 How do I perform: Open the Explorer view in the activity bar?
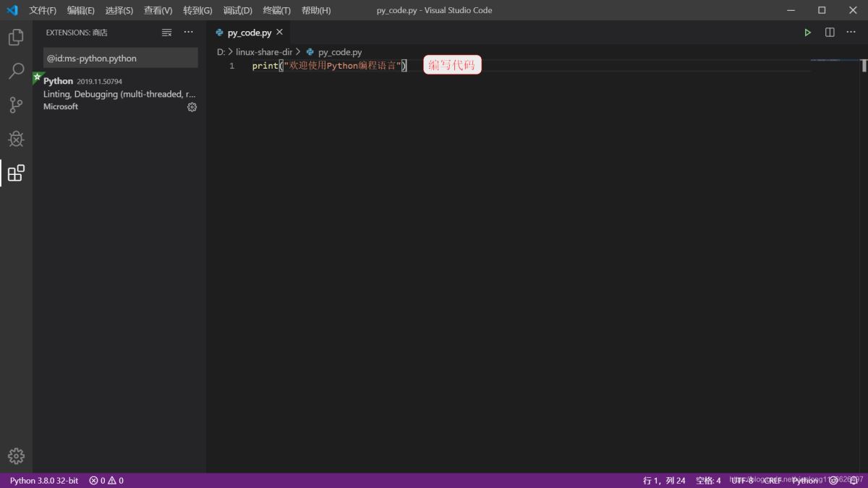(x=15, y=37)
